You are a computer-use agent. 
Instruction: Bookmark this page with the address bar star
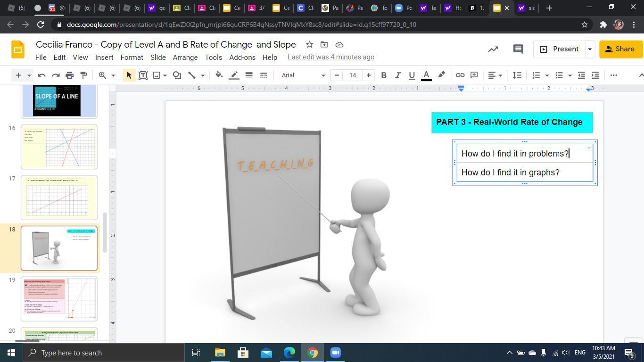585,25
